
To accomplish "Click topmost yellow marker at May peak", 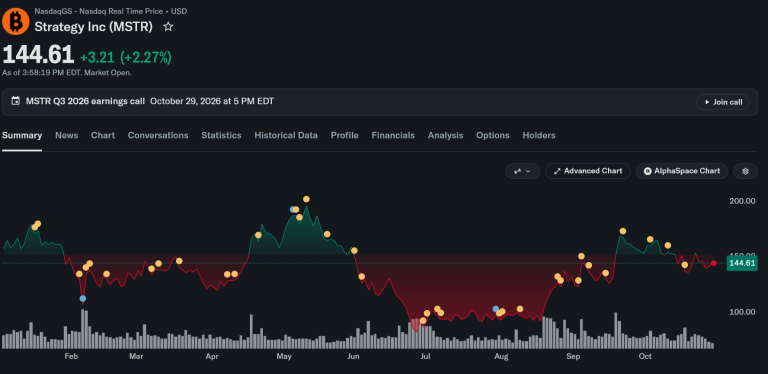I will 306,199.
